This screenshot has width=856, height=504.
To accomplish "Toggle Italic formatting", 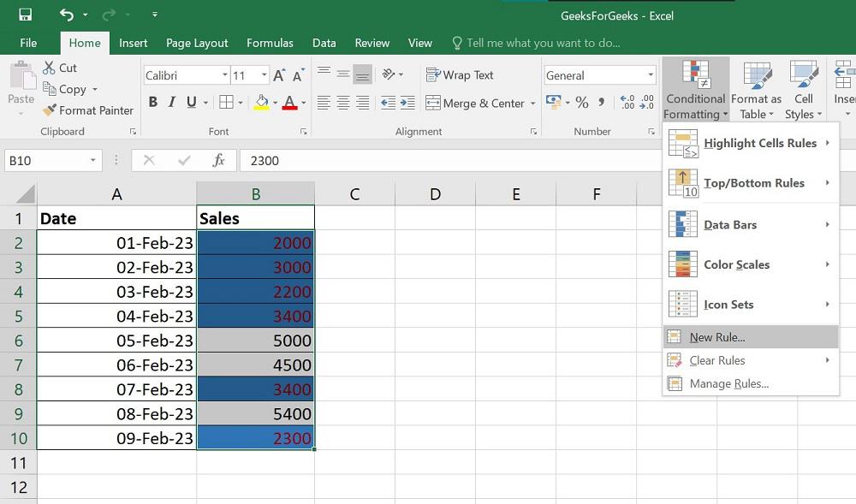I will (x=172, y=102).
